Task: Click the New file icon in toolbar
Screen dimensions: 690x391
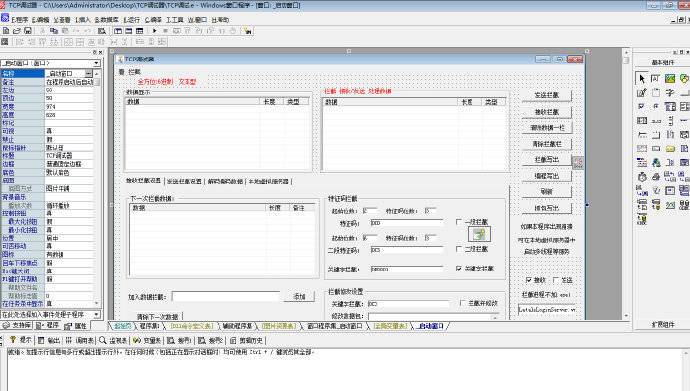Action: point(6,31)
